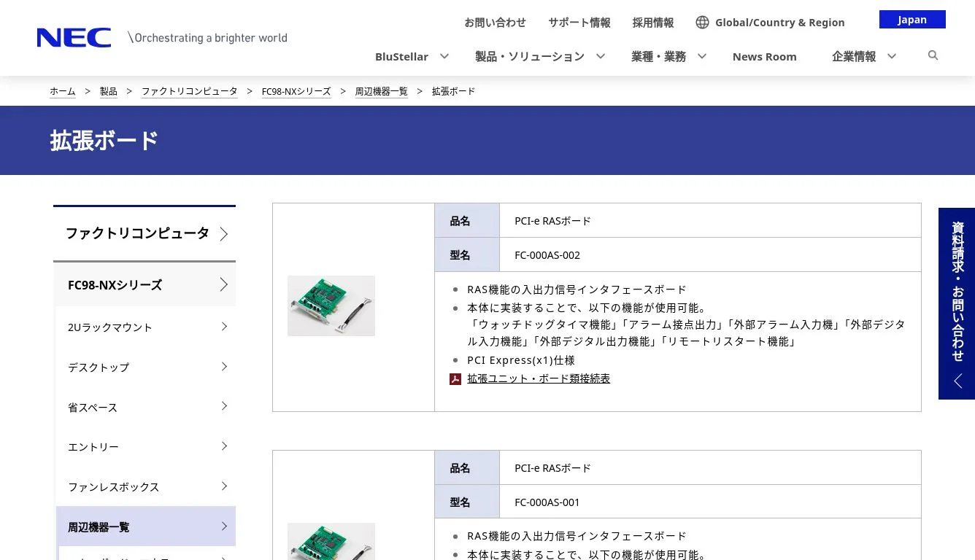Click the globe icon beside Global/Country & Region
Image resolution: width=975 pixels, height=560 pixels.
click(x=702, y=23)
